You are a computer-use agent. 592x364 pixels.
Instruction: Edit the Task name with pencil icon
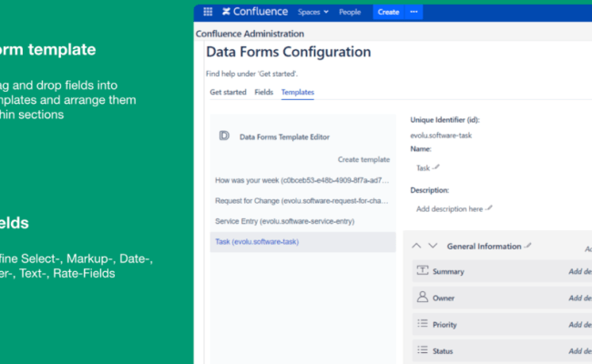click(436, 167)
